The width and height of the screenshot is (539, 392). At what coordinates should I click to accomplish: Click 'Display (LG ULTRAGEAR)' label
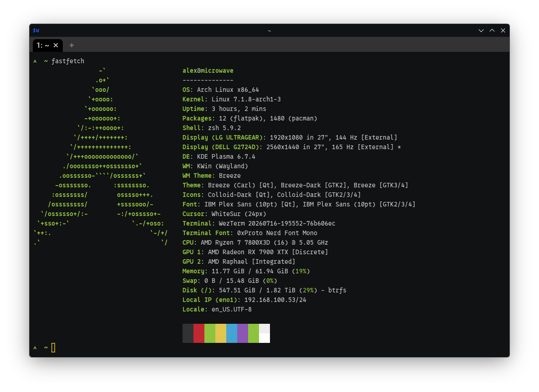(223, 137)
